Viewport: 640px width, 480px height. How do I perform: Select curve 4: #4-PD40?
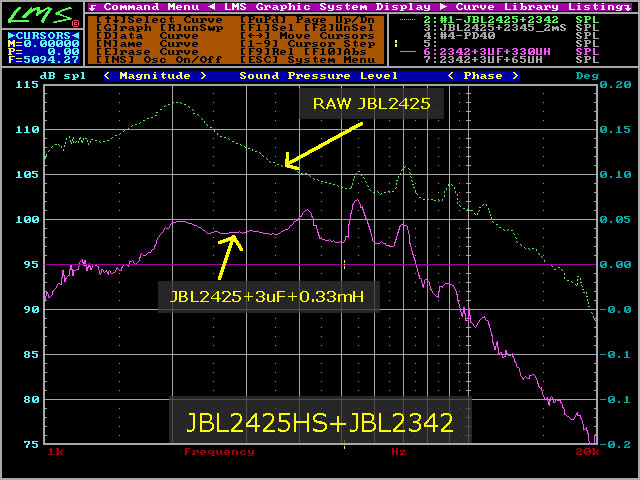459,36
